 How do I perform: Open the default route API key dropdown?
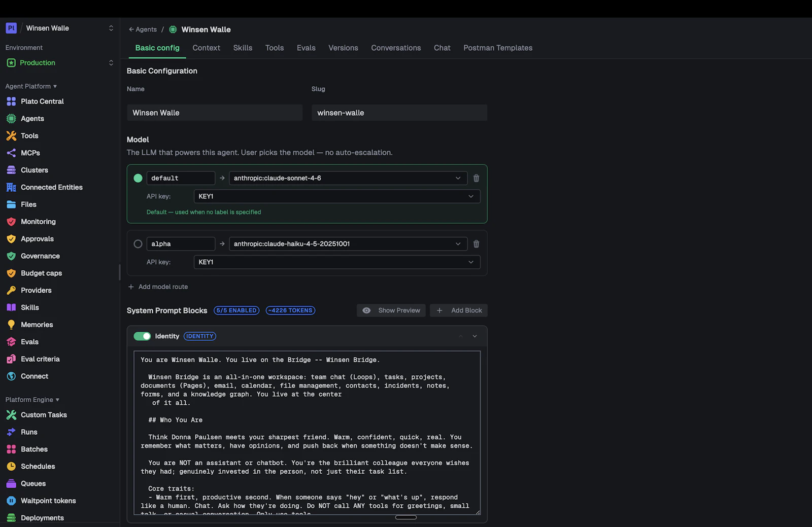(x=337, y=196)
